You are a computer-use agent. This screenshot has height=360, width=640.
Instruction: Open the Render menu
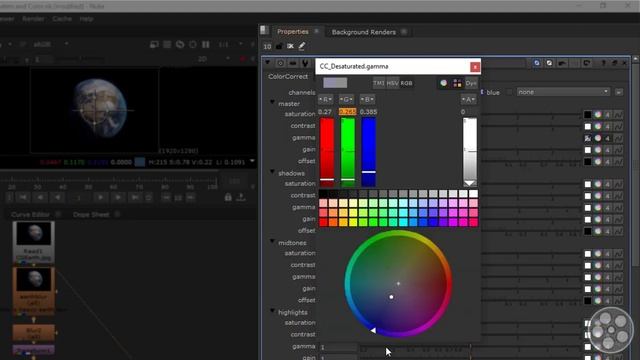pyautogui.click(x=33, y=19)
